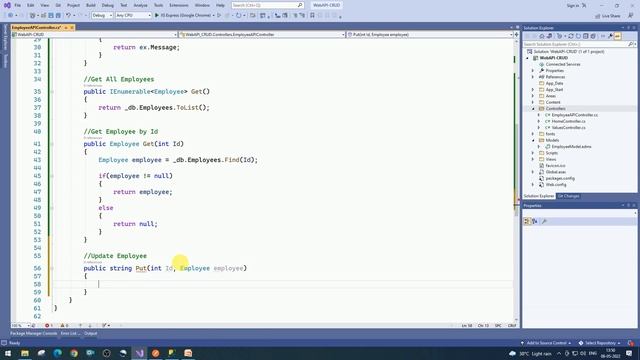Select Web.config file
The width and height of the screenshot is (640, 360).
[556, 184]
